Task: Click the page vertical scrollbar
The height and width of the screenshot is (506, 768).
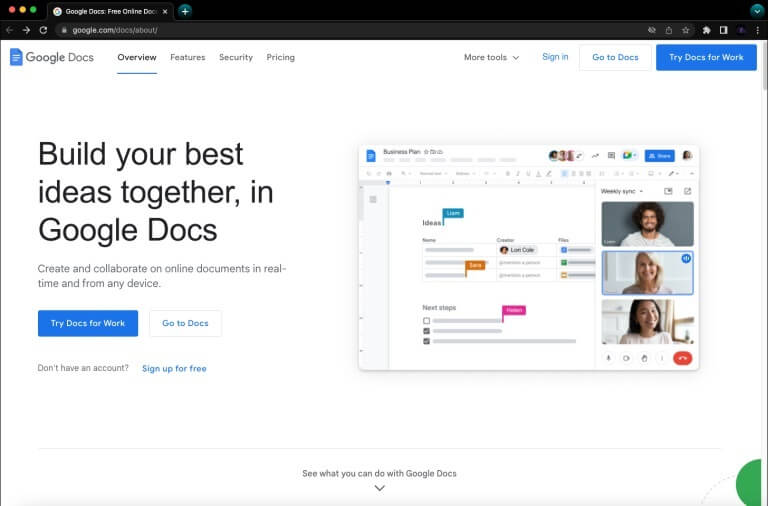Action: point(765,68)
